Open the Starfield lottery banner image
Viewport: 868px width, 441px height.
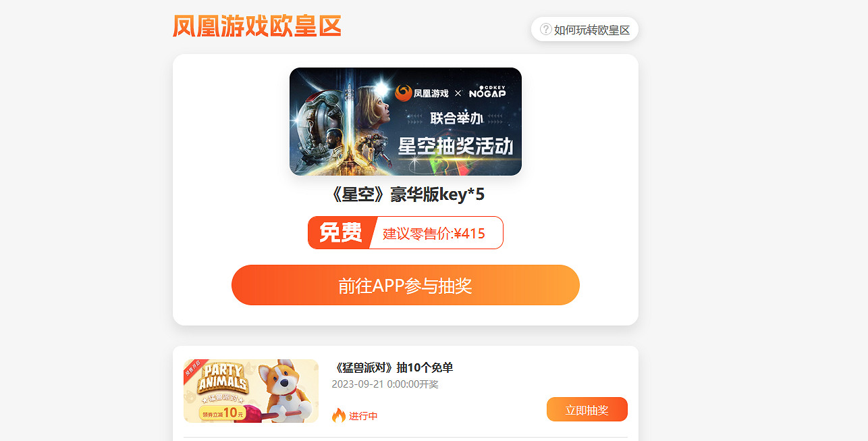[406, 122]
